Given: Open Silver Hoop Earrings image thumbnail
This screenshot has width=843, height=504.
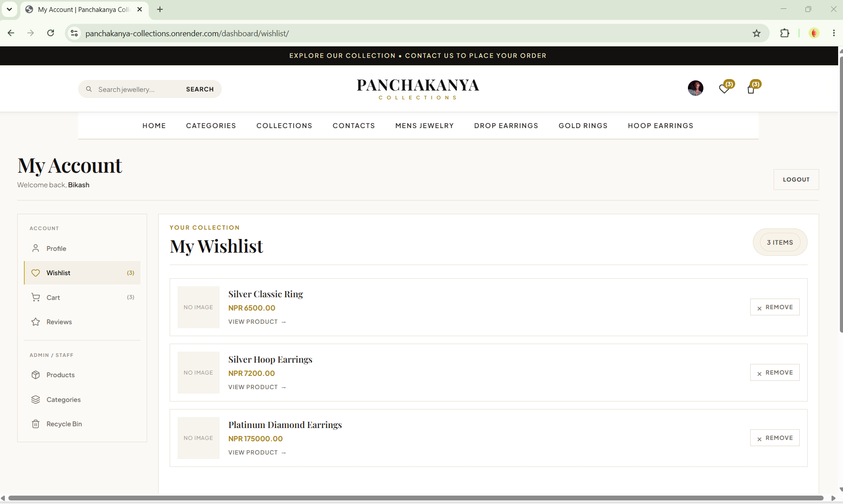Looking at the screenshot, I should [x=198, y=372].
